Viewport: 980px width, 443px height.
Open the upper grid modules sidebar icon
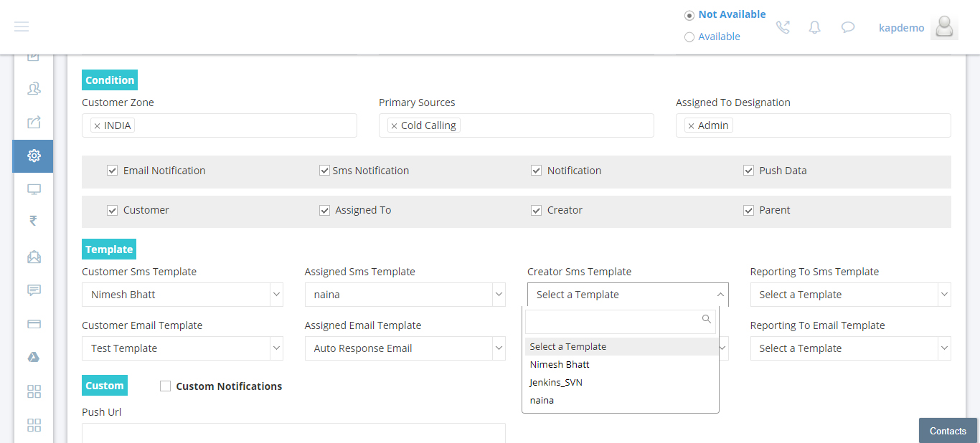(34, 391)
